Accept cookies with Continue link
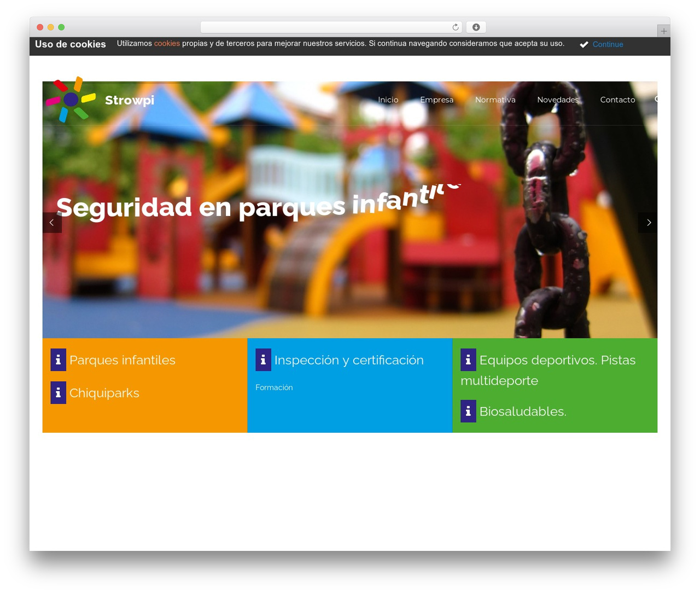Viewport: 700px width, 593px height. [608, 44]
